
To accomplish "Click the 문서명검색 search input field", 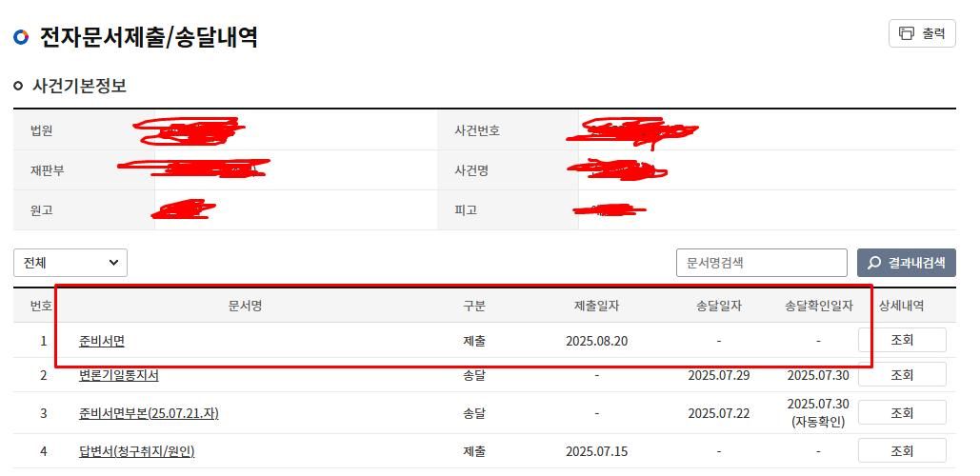I will [761, 263].
